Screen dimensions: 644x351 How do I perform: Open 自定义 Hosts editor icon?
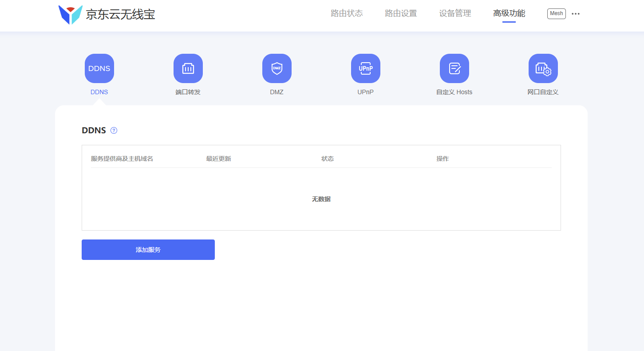pyautogui.click(x=454, y=68)
